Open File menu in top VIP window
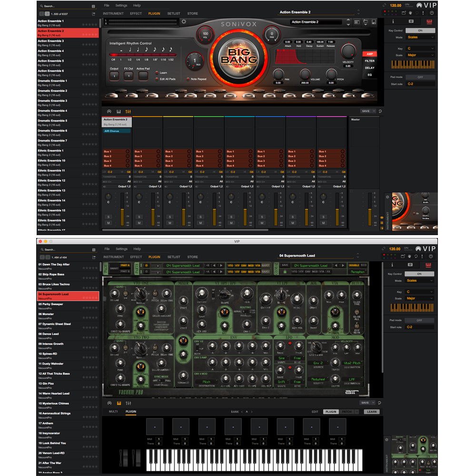This screenshot has height=476, width=476. click(x=107, y=5)
